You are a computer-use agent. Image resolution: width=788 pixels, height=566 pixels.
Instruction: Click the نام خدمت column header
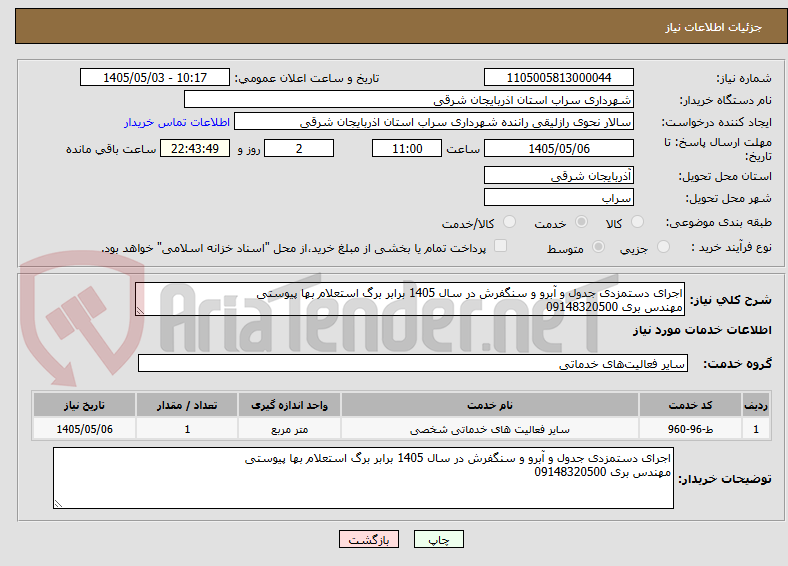[x=490, y=405]
